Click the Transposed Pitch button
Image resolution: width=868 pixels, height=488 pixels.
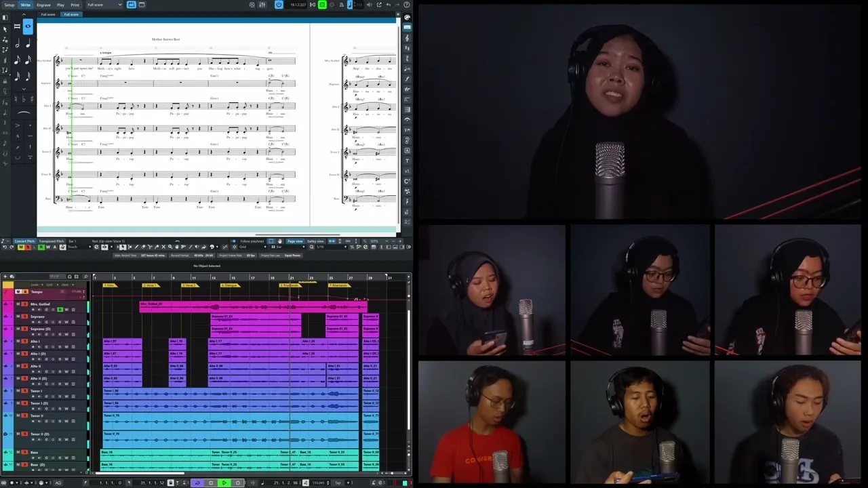point(52,241)
